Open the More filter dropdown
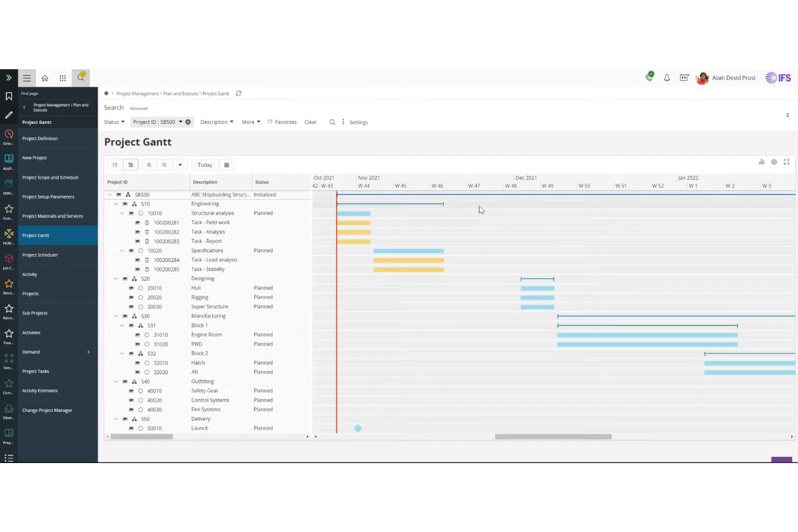The height and width of the screenshot is (532, 798). click(250, 122)
